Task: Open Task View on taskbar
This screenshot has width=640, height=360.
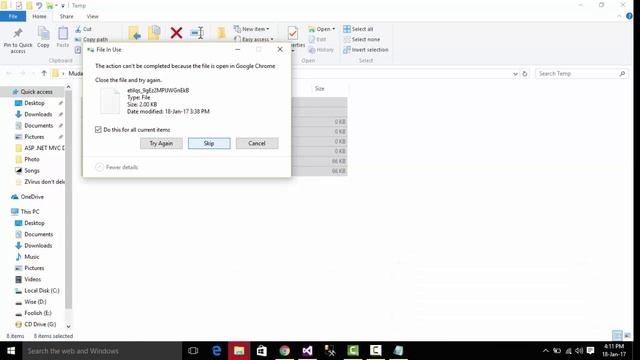Action: [x=193, y=351]
